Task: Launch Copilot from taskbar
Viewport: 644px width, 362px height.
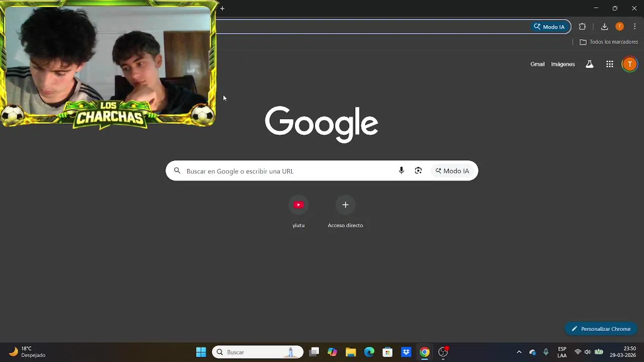Action: click(x=332, y=352)
